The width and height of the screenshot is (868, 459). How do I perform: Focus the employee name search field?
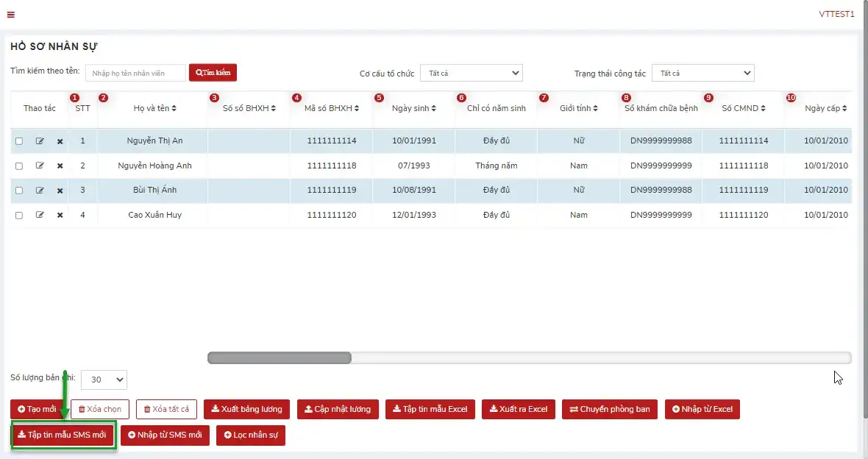click(x=135, y=73)
